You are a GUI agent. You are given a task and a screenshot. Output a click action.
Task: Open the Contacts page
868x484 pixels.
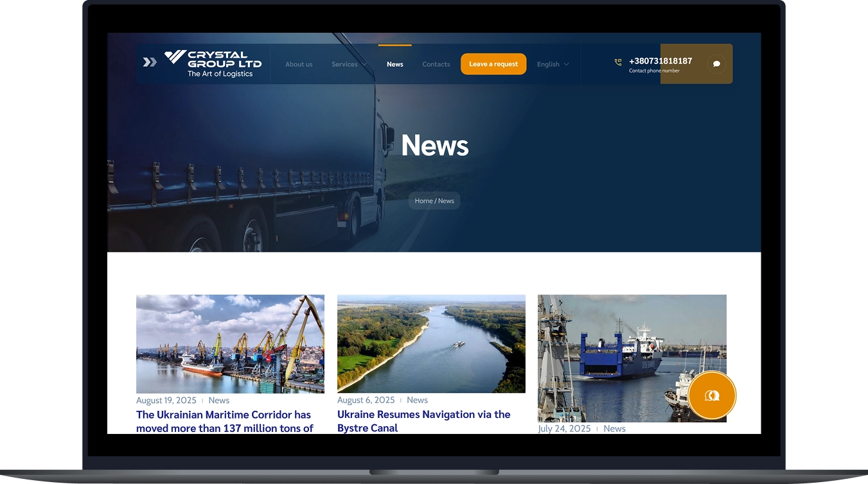(x=436, y=64)
